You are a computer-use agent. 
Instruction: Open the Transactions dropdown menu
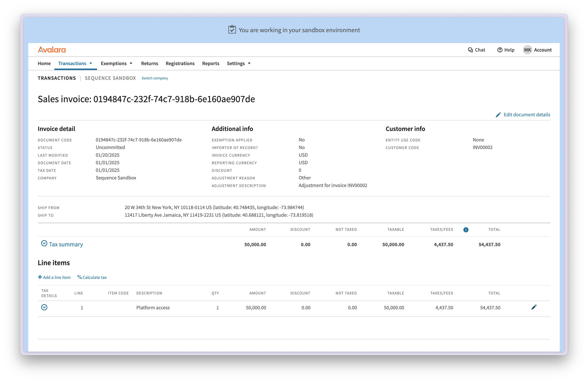pos(75,63)
